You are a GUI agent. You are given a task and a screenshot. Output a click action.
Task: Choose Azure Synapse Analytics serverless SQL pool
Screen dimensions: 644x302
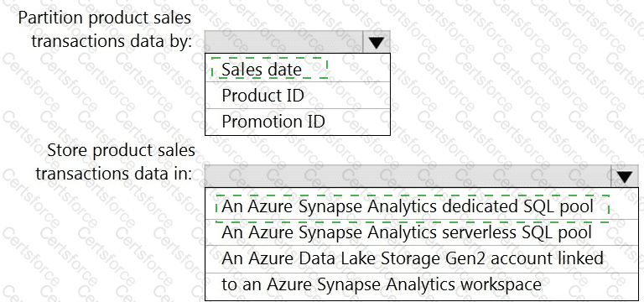422,232
